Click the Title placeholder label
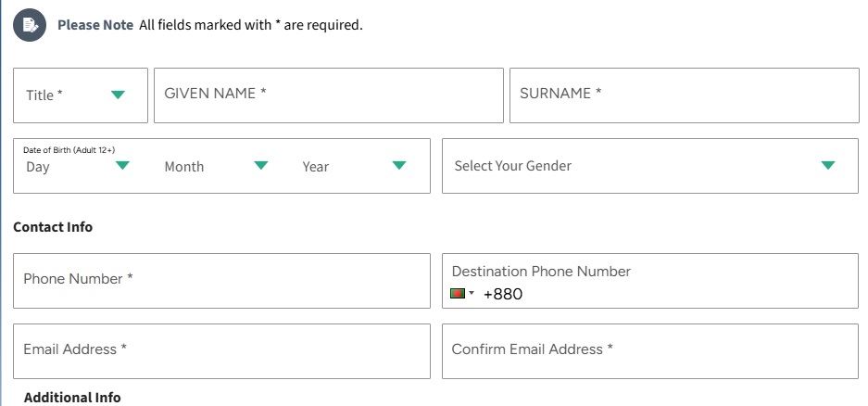The width and height of the screenshot is (868, 406). click(x=44, y=95)
